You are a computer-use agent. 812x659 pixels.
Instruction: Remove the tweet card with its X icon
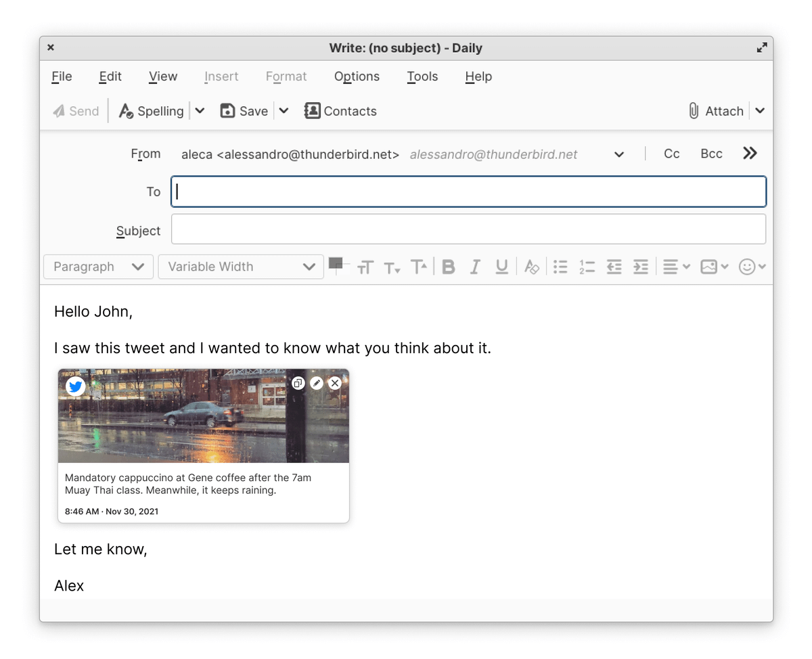pos(334,383)
